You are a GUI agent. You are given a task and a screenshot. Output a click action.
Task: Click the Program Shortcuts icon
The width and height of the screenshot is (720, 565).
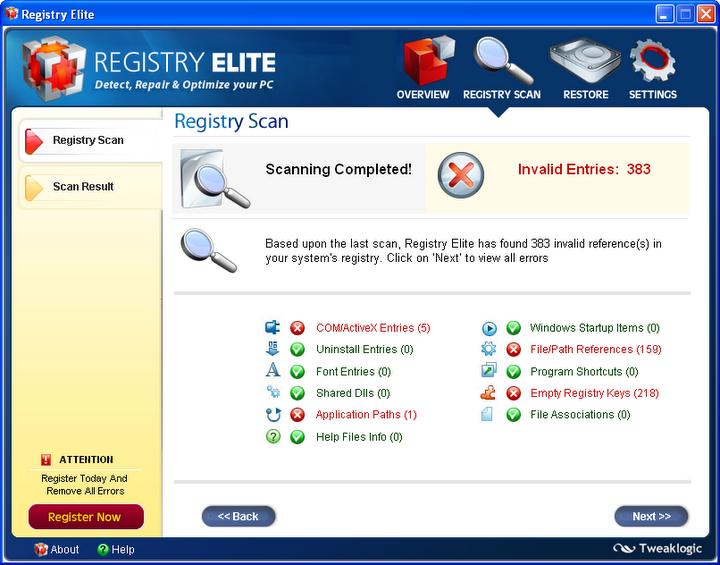(489, 370)
